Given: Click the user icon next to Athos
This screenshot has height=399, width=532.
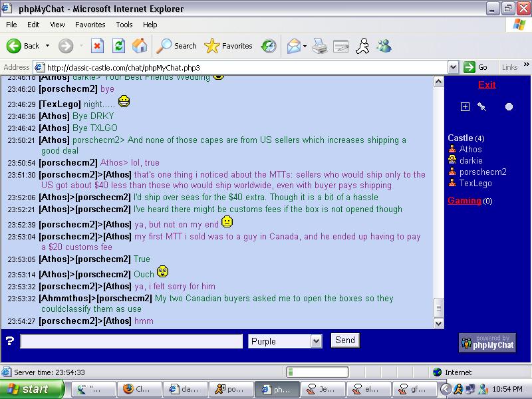Looking at the screenshot, I should point(452,149).
